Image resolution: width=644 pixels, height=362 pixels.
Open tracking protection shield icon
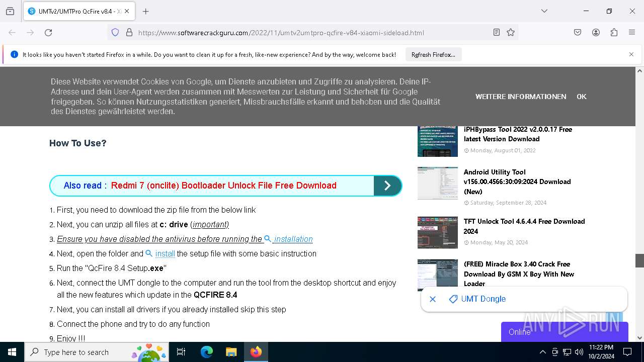pos(115,32)
